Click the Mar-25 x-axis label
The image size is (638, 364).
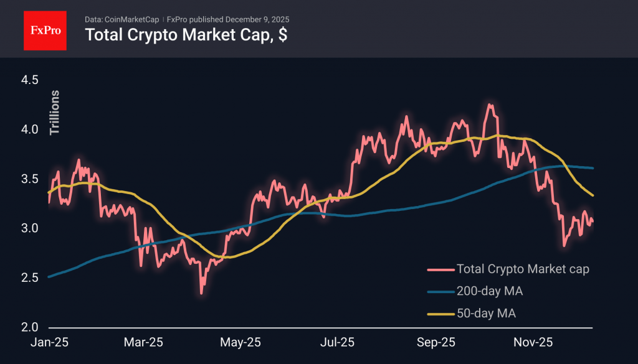coord(145,342)
